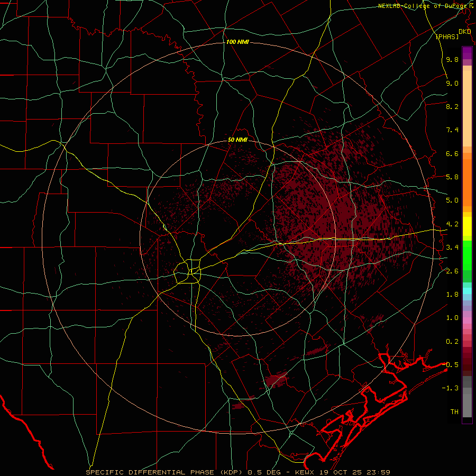Screen dimensions: 476x476
Task: Click the -0.5 scale label
Action: point(450,365)
